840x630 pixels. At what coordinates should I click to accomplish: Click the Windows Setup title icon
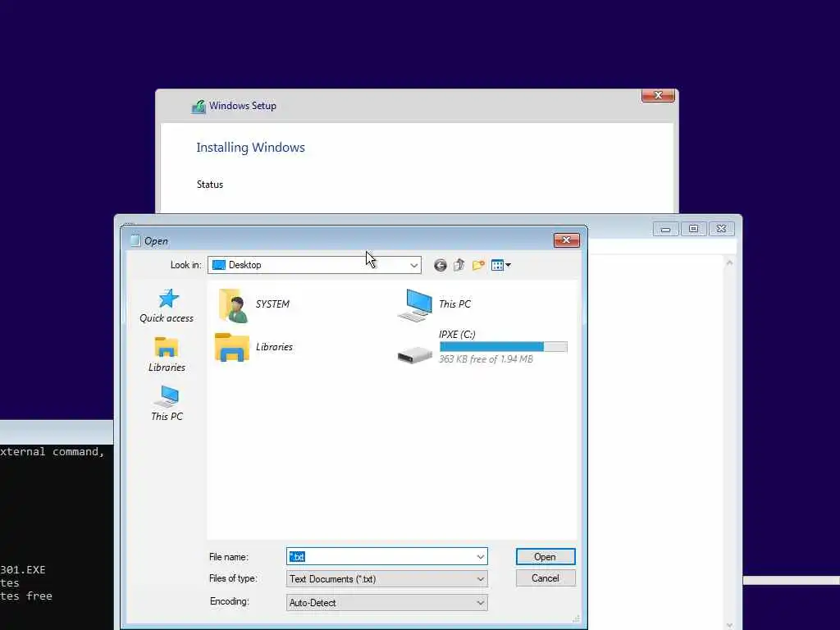click(x=199, y=107)
